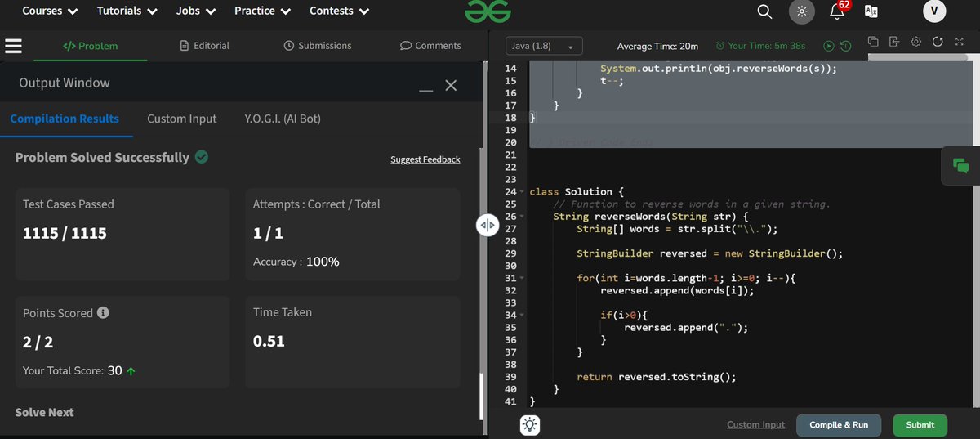Reset code with the refresh icon
The width and height of the screenshot is (980, 439).
coord(938,42)
